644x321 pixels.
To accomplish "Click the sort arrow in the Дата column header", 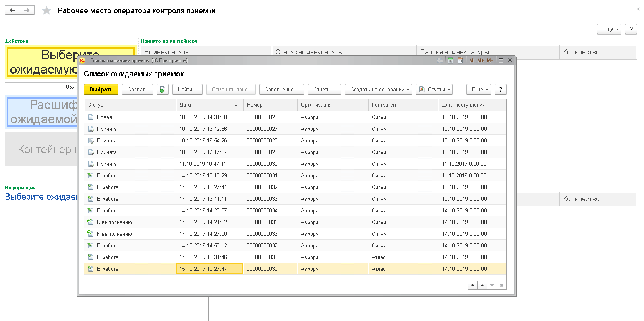I will coord(236,105).
